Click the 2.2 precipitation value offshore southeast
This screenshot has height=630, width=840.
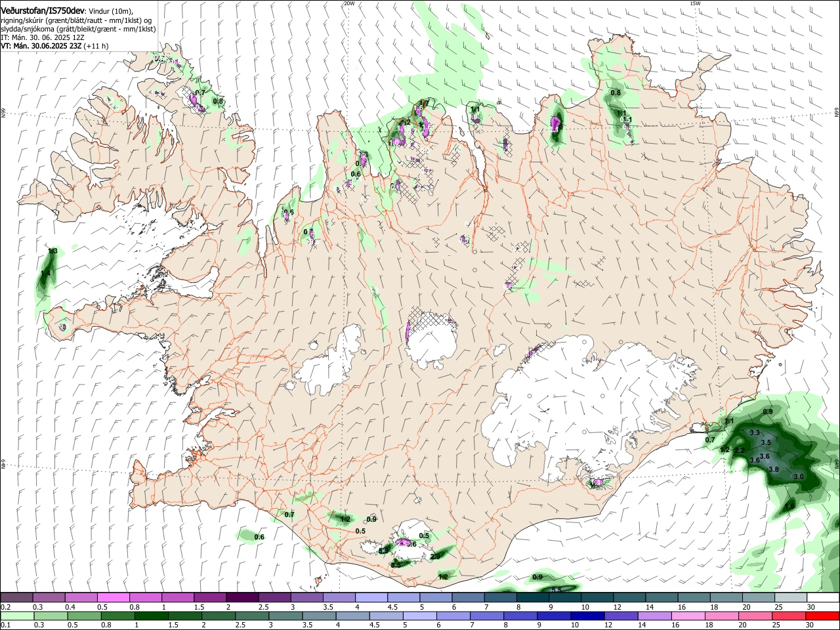(x=740, y=450)
